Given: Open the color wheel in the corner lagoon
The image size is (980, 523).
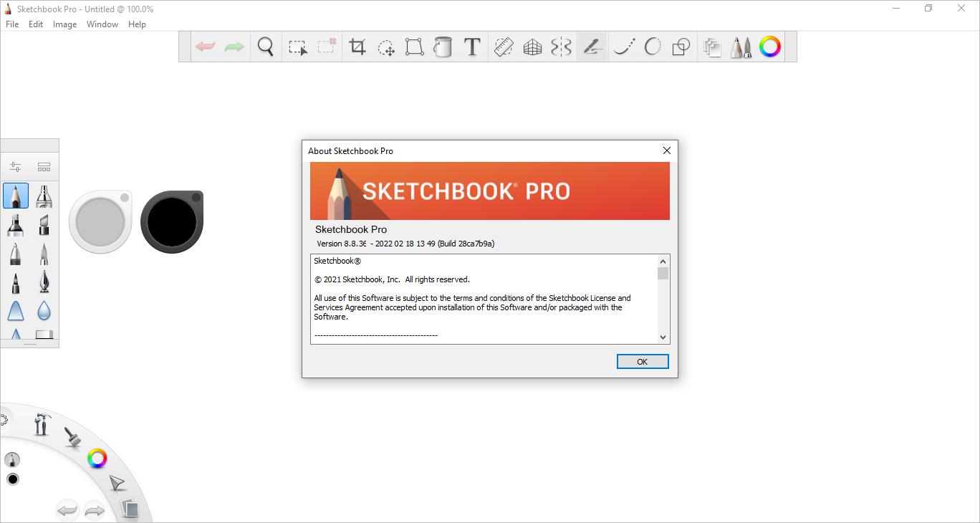Looking at the screenshot, I should pyautogui.click(x=97, y=458).
